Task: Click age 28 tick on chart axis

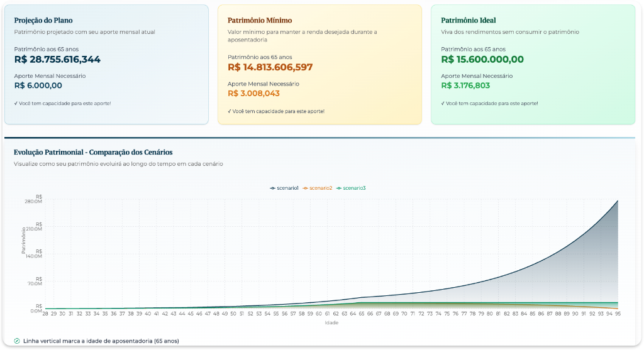Action: click(45, 314)
